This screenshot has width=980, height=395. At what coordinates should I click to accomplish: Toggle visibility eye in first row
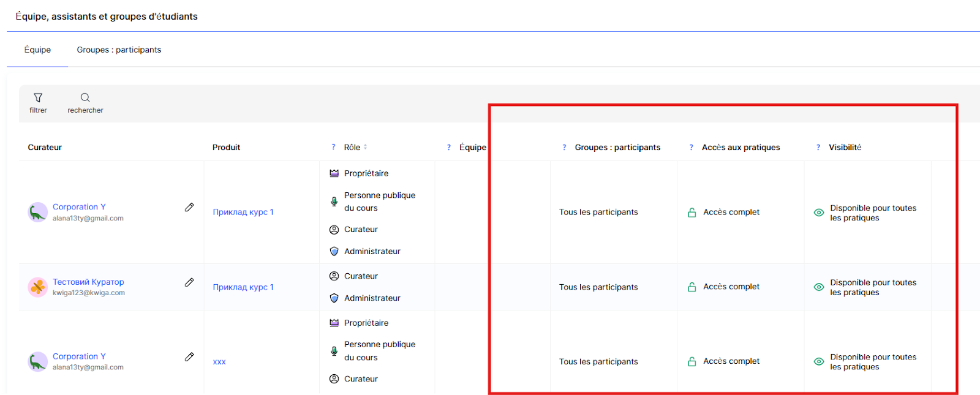pyautogui.click(x=818, y=213)
